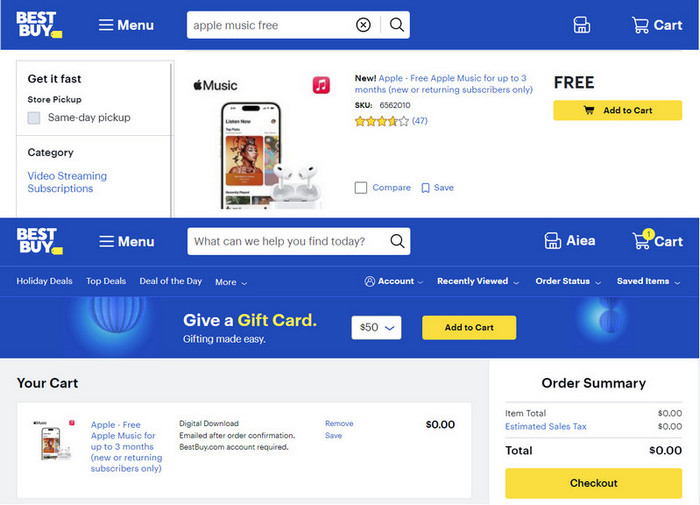Click the search magnifier in the lower search bar

(x=397, y=241)
